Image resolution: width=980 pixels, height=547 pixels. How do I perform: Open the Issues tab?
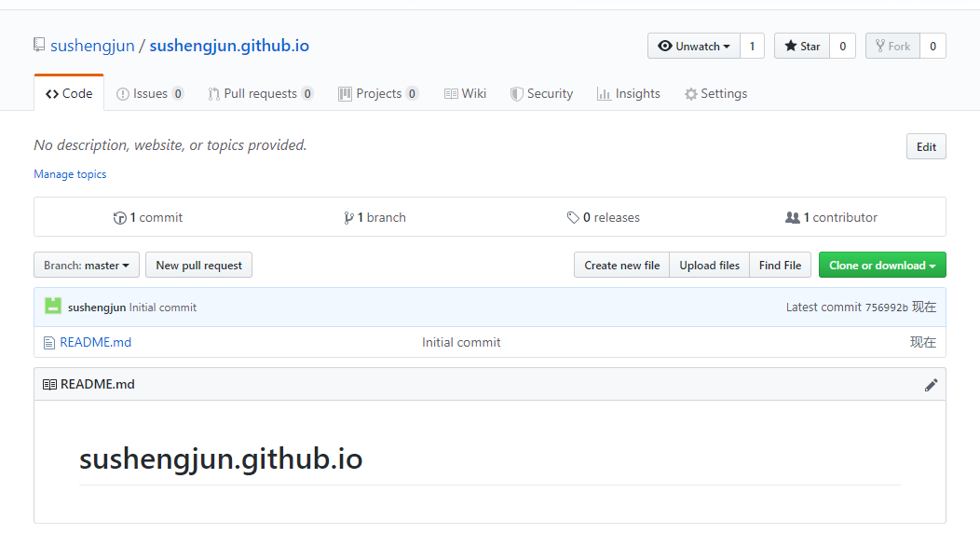pyautogui.click(x=150, y=94)
